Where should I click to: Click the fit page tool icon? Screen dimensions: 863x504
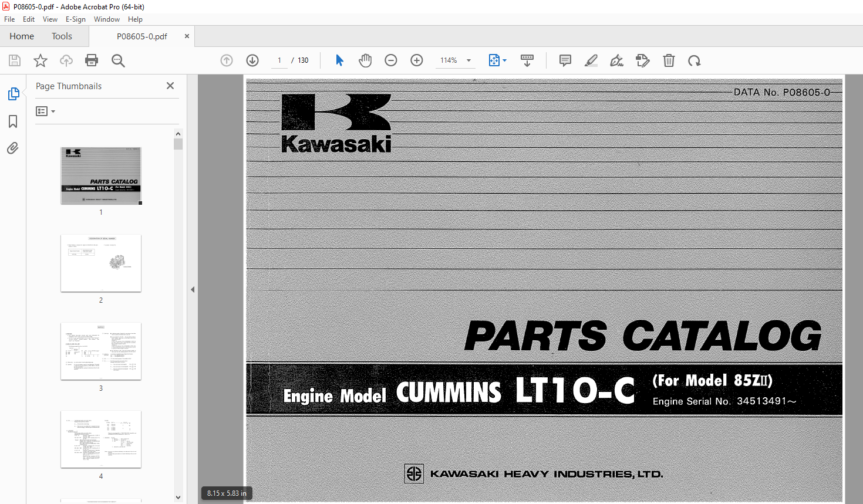(494, 60)
